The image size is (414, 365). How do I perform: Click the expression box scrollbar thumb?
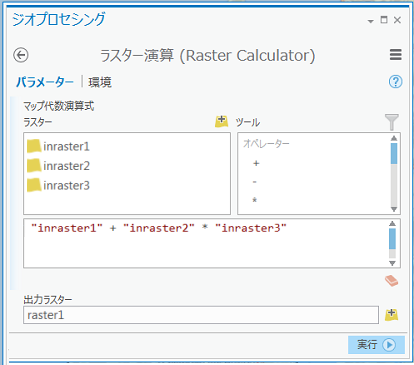[393, 239]
